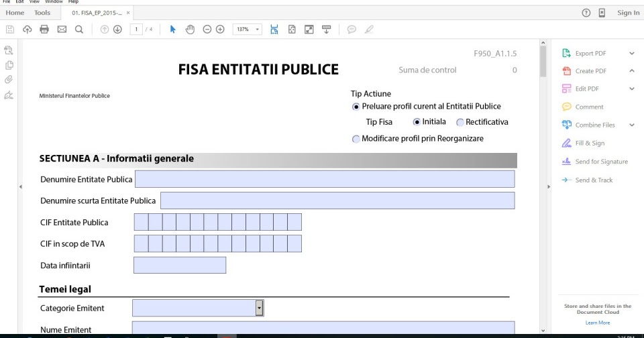The height and width of the screenshot is (338, 644).
Task: Click the upload to cloud icon
Action: (27, 29)
